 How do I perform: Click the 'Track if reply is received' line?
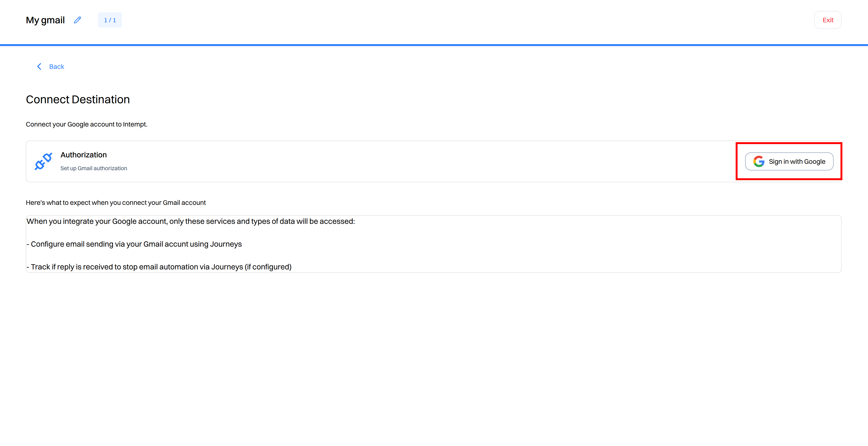click(159, 267)
